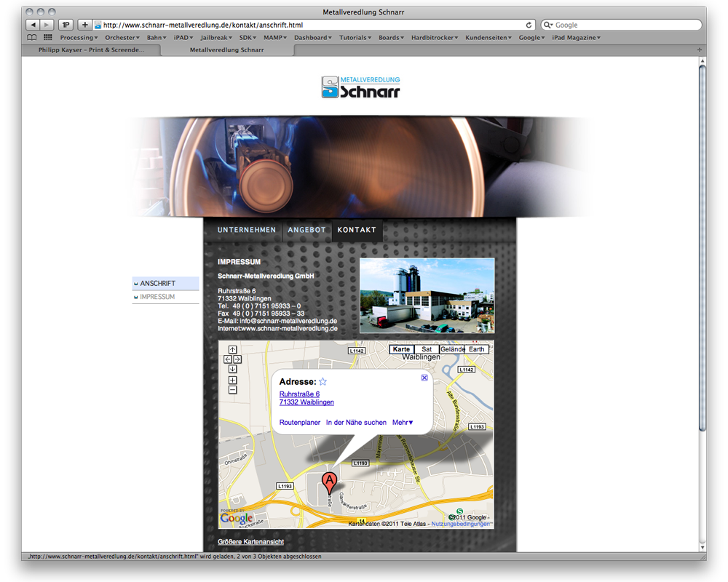This screenshot has width=728, height=582.
Task: Open the Kundenseiten bookmarks dropdown
Action: click(x=488, y=38)
